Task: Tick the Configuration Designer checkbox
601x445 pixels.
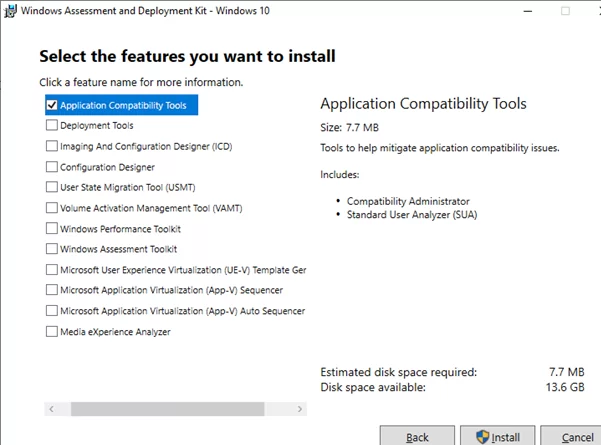Action: [52, 167]
